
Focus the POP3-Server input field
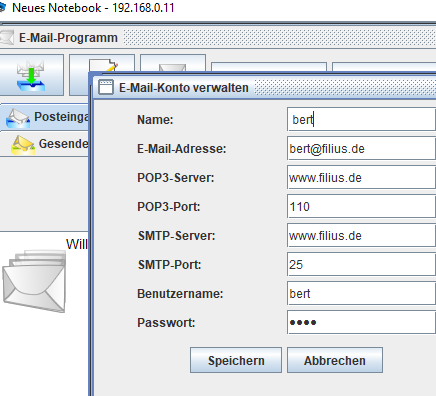361,177
